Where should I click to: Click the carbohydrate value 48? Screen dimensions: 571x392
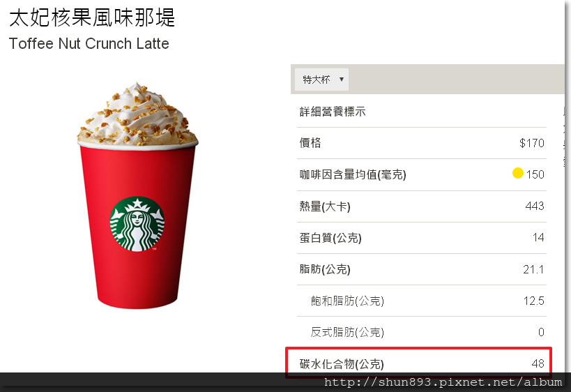pyautogui.click(x=538, y=363)
